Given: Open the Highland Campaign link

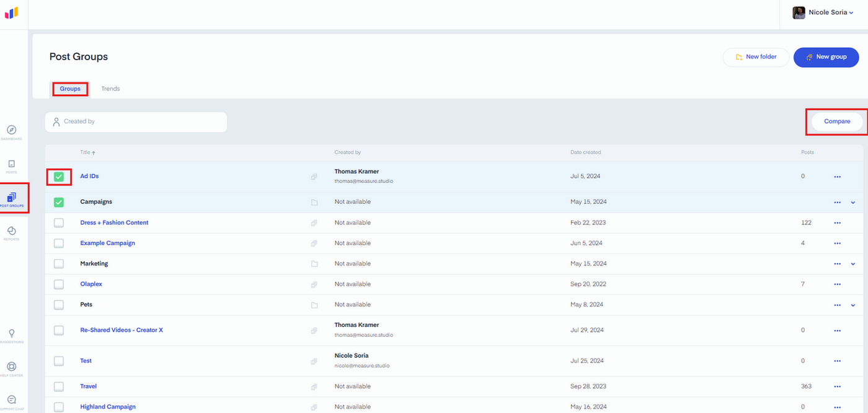Looking at the screenshot, I should pos(108,407).
